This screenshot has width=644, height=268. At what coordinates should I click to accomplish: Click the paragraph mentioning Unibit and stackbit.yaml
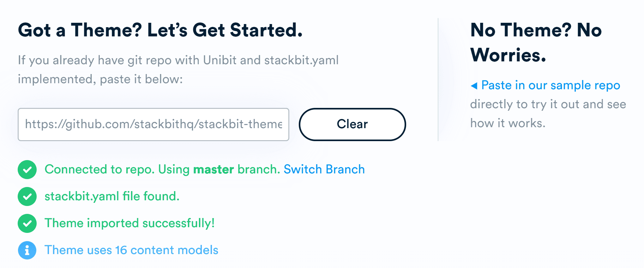click(178, 60)
